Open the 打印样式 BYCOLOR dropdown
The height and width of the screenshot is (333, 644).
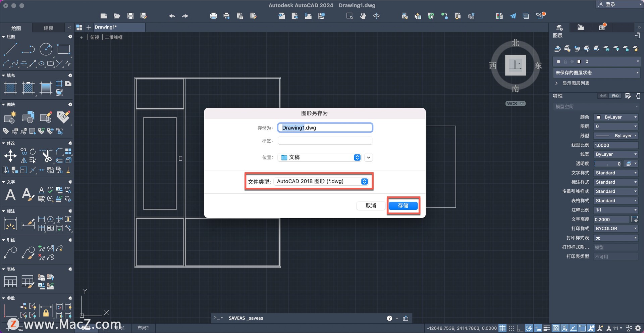tap(616, 229)
